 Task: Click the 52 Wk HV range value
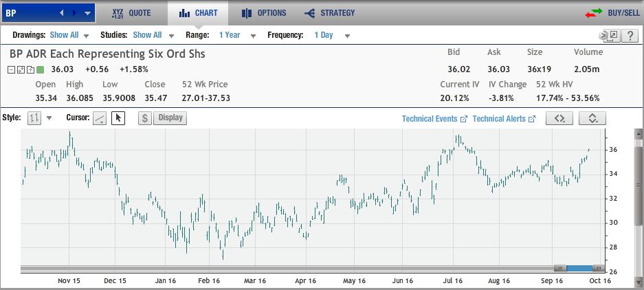568,98
